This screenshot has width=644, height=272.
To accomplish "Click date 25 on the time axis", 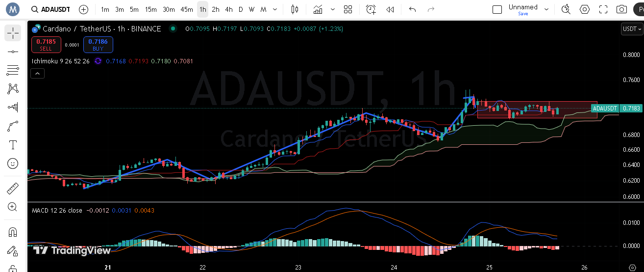I will pos(489,268).
